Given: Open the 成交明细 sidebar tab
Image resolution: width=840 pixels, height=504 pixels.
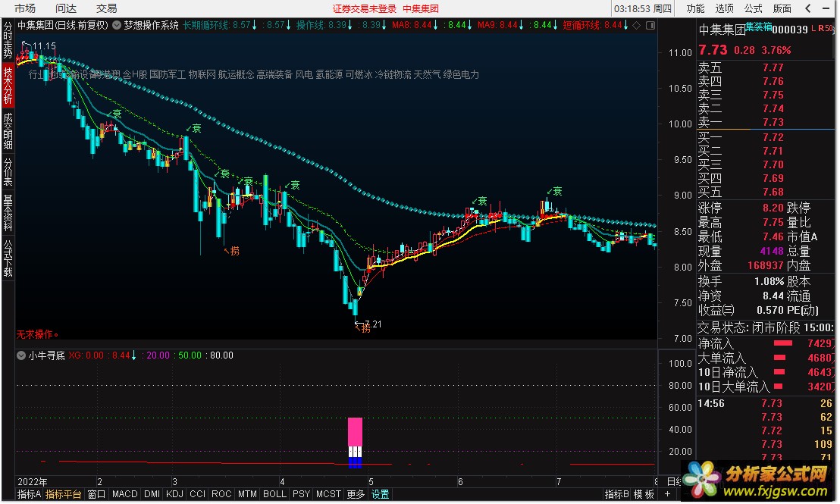Looking at the screenshot, I should pos(8,130).
